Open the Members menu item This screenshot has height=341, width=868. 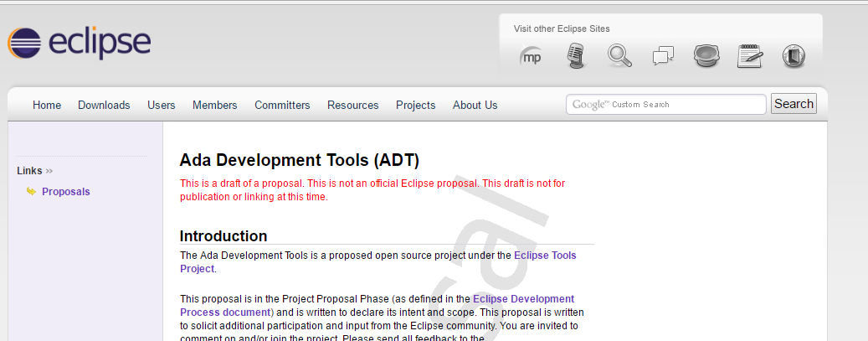215,106
